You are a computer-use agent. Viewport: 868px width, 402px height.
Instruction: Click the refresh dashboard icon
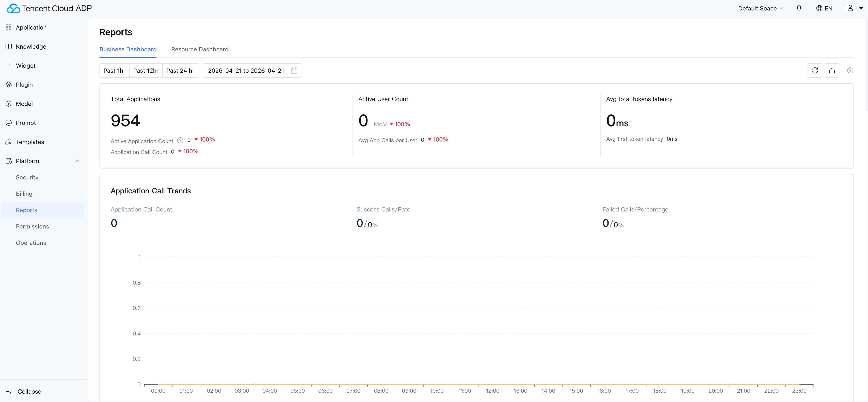[x=814, y=70]
